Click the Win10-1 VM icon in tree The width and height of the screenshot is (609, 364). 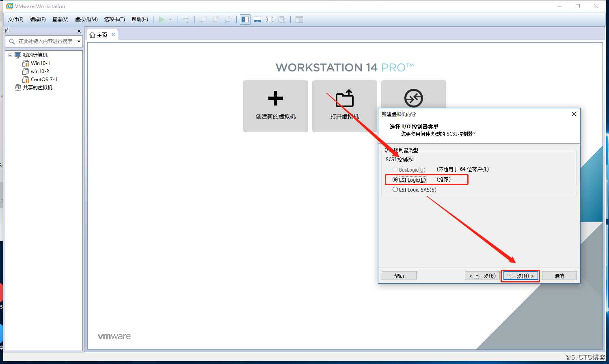(26, 63)
